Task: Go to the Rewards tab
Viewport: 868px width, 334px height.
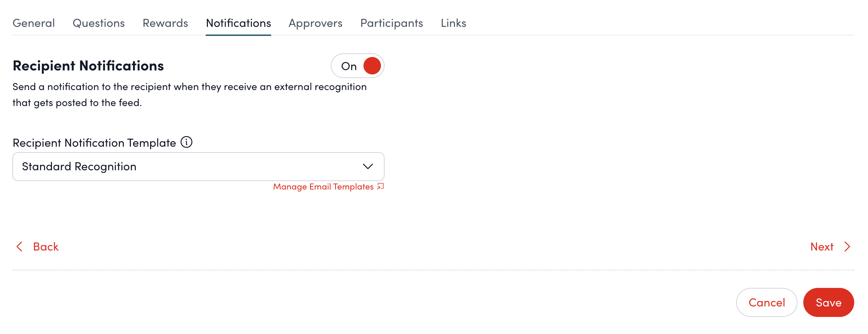Action: [165, 23]
